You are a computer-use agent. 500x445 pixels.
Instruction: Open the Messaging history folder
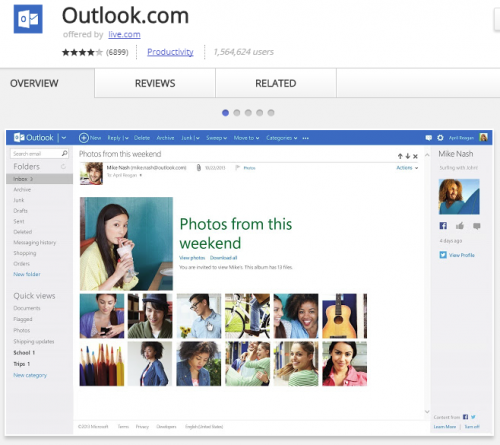[x=35, y=243]
